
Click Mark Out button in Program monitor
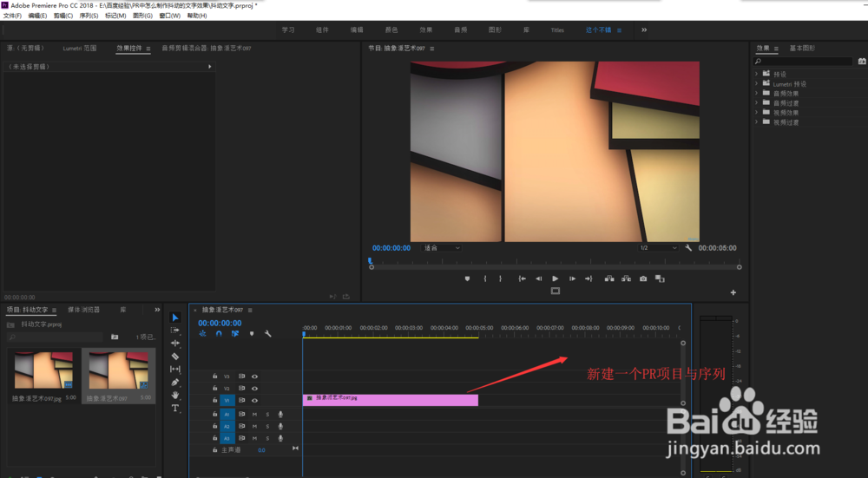click(x=501, y=278)
